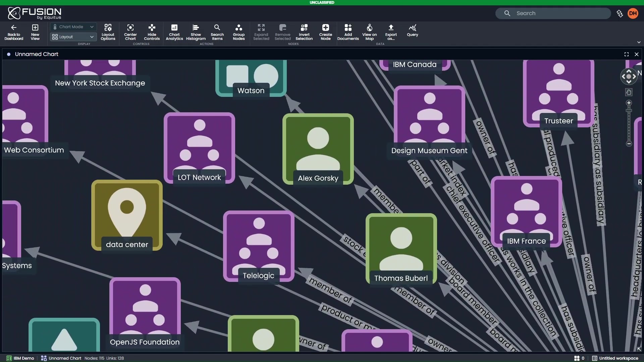
Task: Go back to dashboard
Action: (x=14, y=32)
